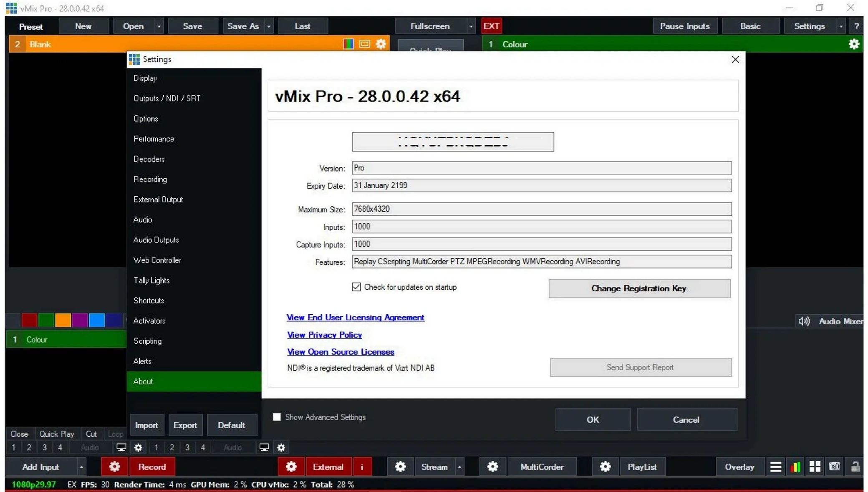Expand the Open dropdown arrow

pyautogui.click(x=159, y=26)
